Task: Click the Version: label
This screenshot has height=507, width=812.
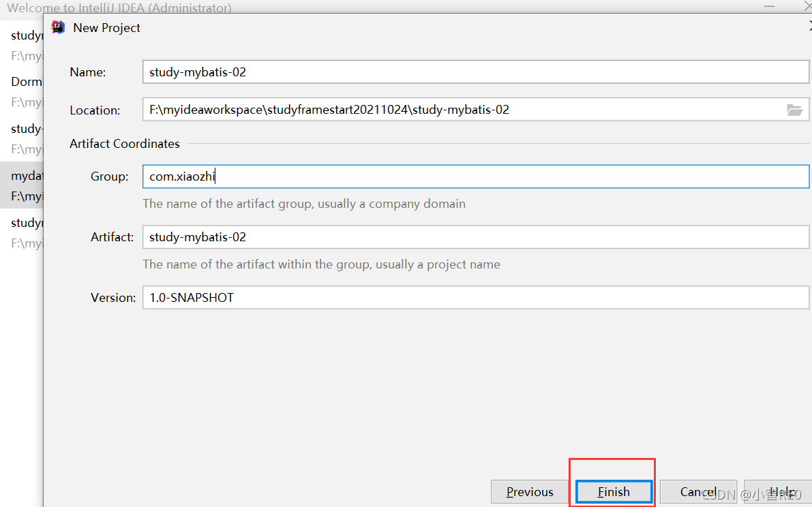Action: (113, 298)
